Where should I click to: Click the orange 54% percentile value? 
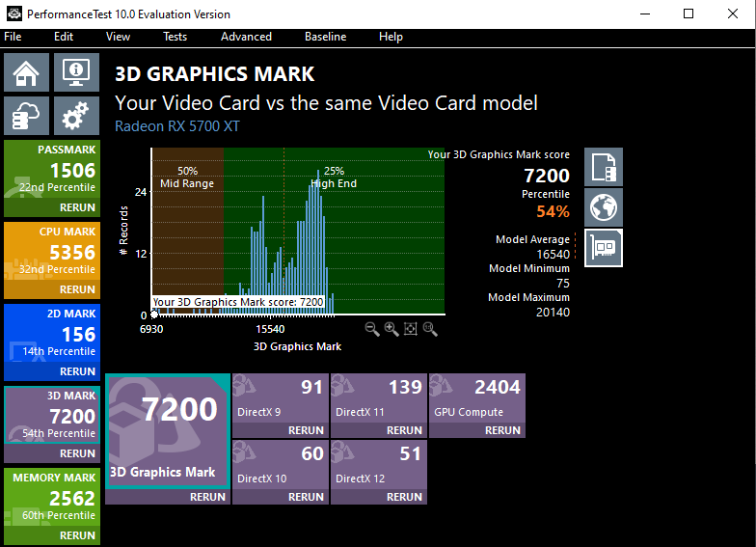click(x=553, y=211)
